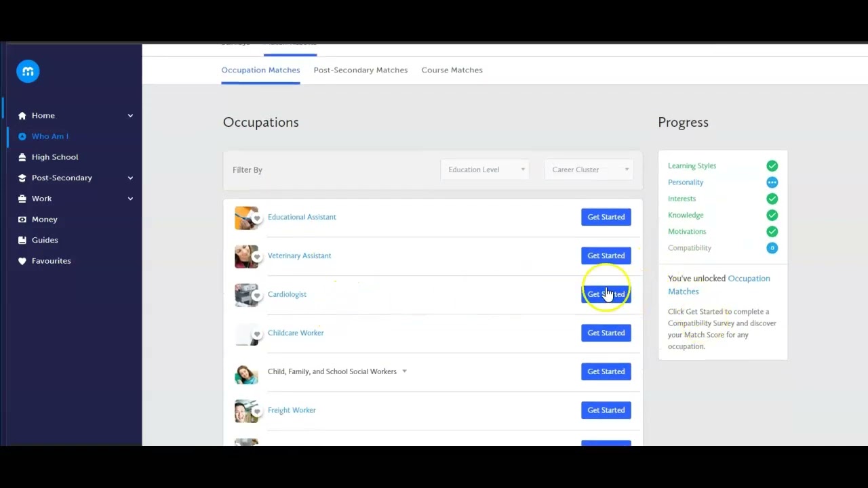Image resolution: width=868 pixels, height=488 pixels.
Task: Open Interests survey in Progress panel
Action: point(682,199)
